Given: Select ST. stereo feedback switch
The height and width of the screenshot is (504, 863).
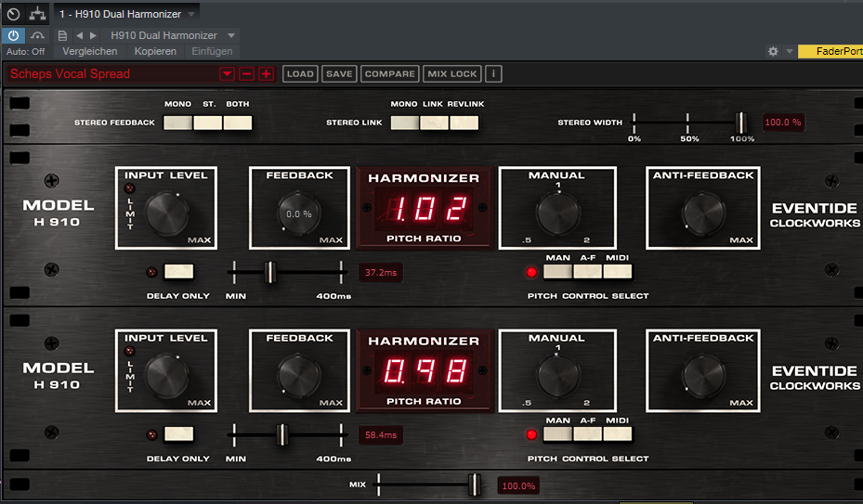Looking at the screenshot, I should click(208, 123).
